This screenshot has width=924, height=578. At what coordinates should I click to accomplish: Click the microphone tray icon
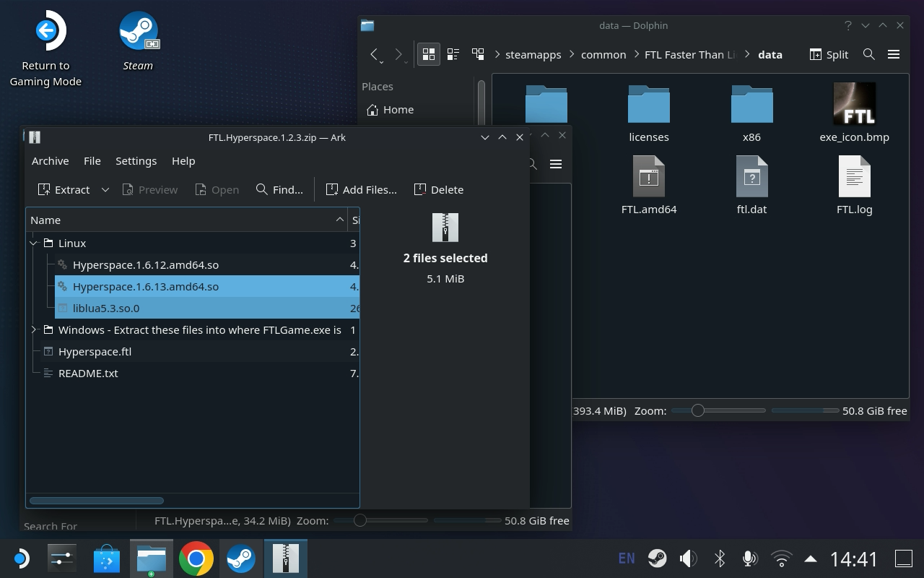pyautogui.click(x=749, y=558)
